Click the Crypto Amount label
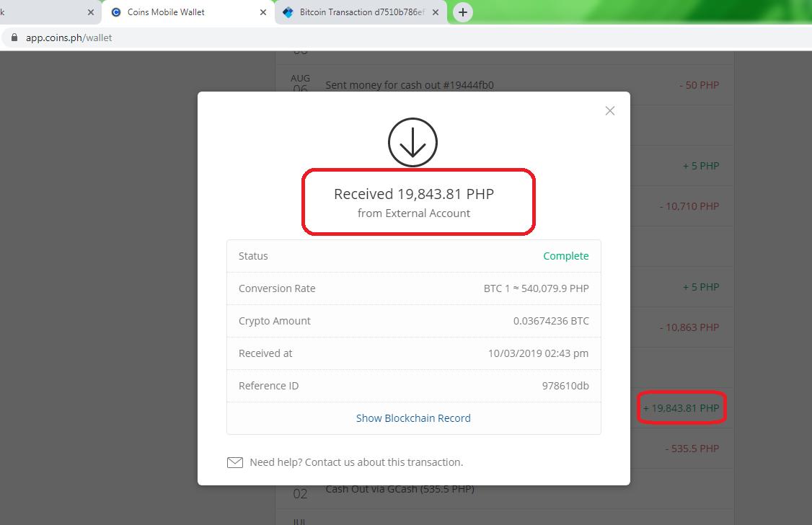812x525 pixels. (275, 321)
